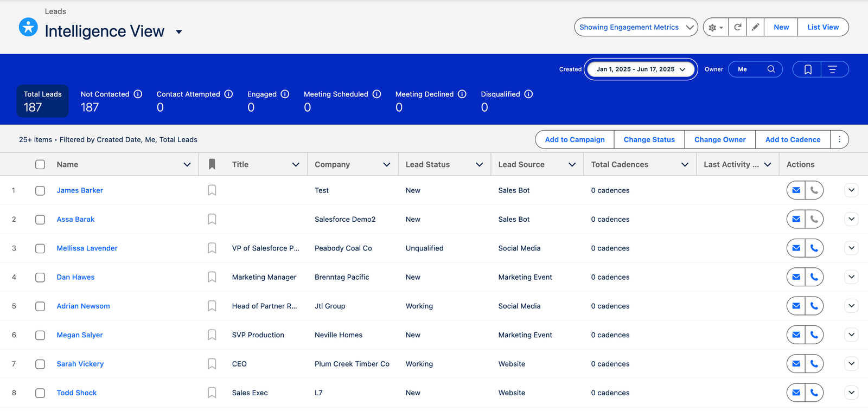Bookmark the Assa Barak lead
The image size is (868, 411).
212,219
